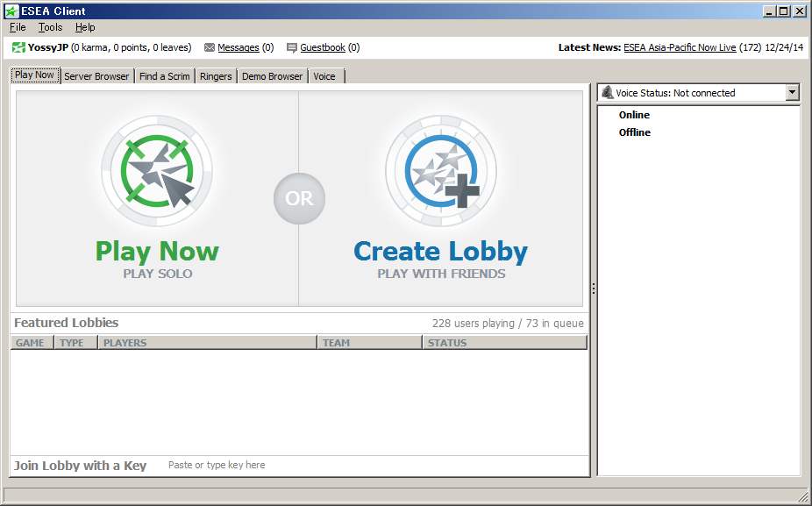The width and height of the screenshot is (812, 506).
Task: Click the 'Join Lobby with a Key' label
Action: coord(81,466)
